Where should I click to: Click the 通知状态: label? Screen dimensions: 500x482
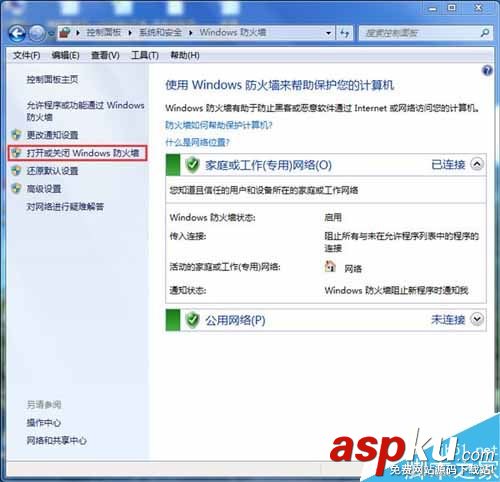point(188,290)
